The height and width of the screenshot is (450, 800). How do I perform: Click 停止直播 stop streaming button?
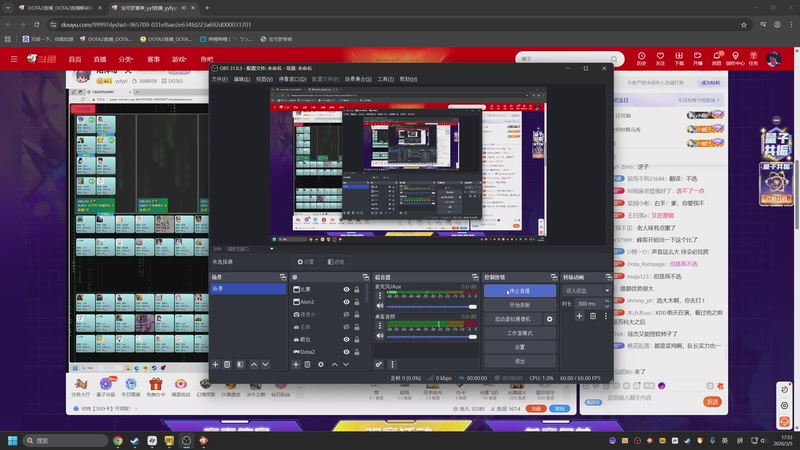tap(519, 291)
